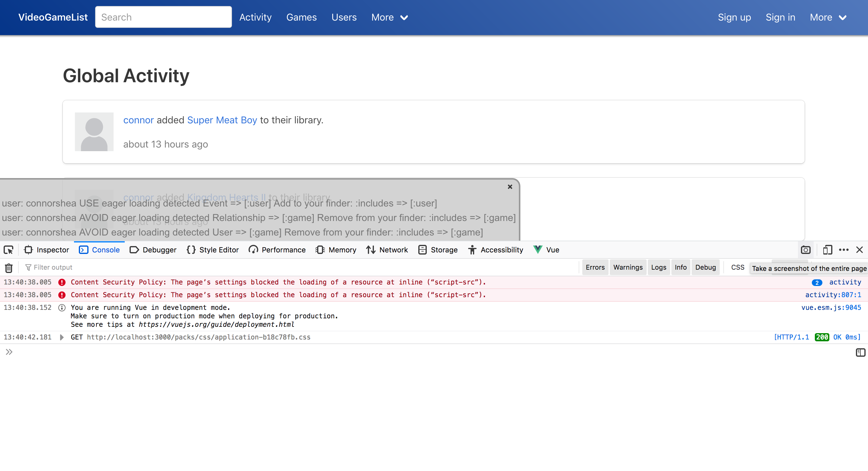Open the Users nav link
The image size is (868, 471).
pos(344,17)
